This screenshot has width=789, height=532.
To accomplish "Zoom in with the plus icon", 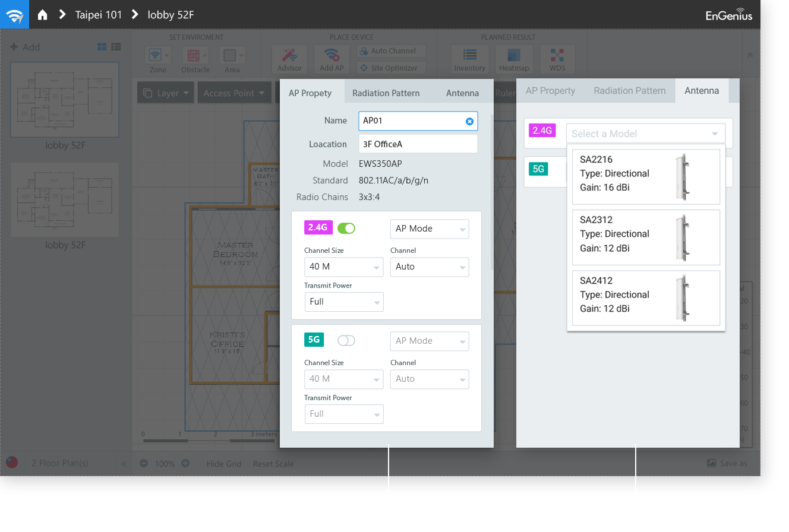I will pyautogui.click(x=185, y=463).
